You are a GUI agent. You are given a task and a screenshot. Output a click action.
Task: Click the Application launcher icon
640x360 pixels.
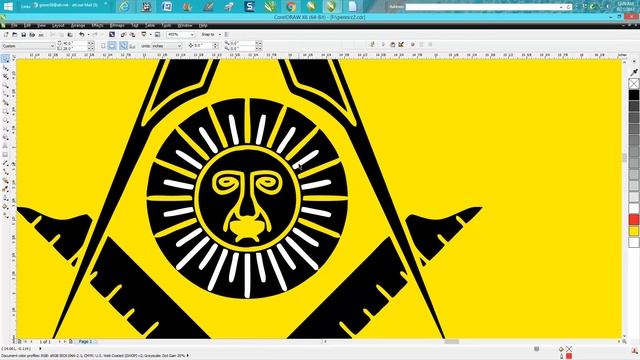pos(144,35)
